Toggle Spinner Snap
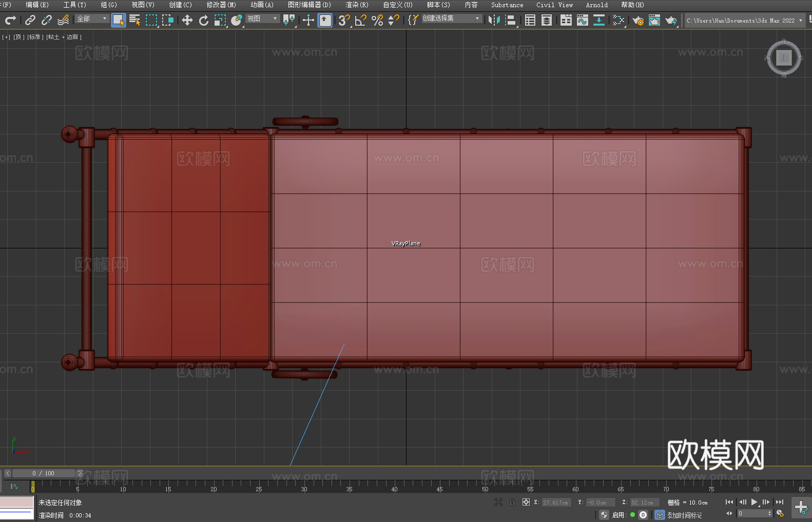This screenshot has width=812, height=522. pos(394,20)
